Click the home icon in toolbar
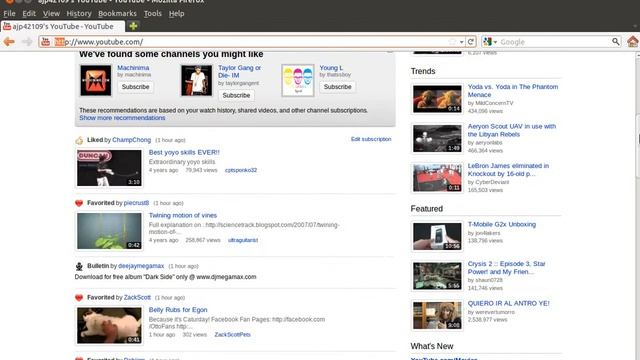 point(633,42)
